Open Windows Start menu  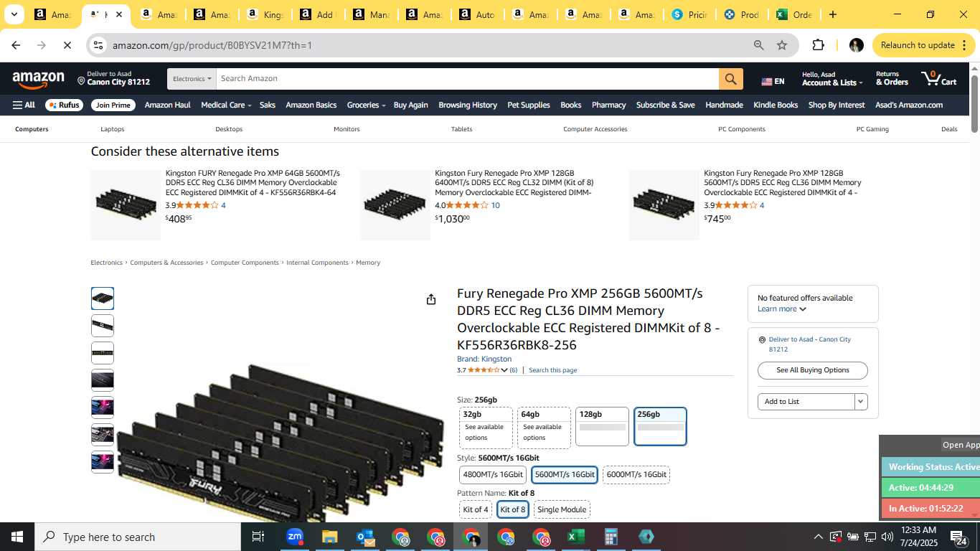click(17, 537)
